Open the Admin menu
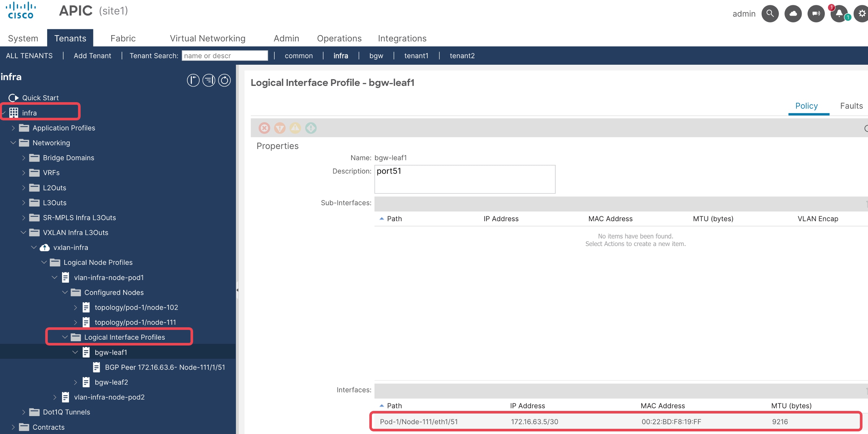The height and width of the screenshot is (434, 868). [286, 38]
